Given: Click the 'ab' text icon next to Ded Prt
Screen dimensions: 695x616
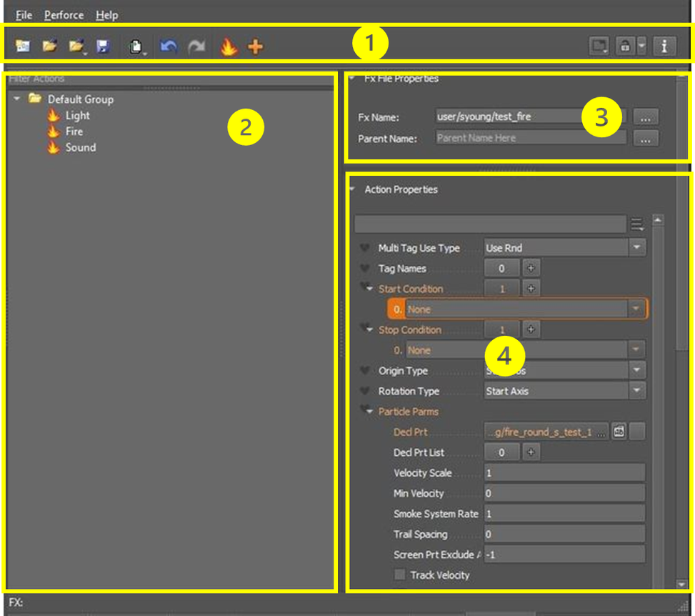Looking at the screenshot, I should click(619, 431).
